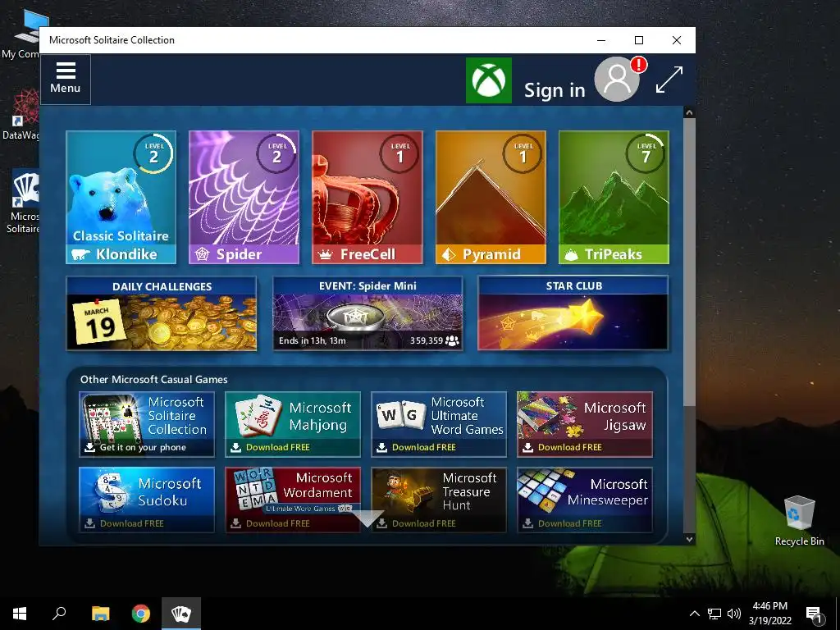Viewport: 840px width, 630px height.
Task: Click Solitaire Collection taskbar icon
Action: [x=181, y=614]
